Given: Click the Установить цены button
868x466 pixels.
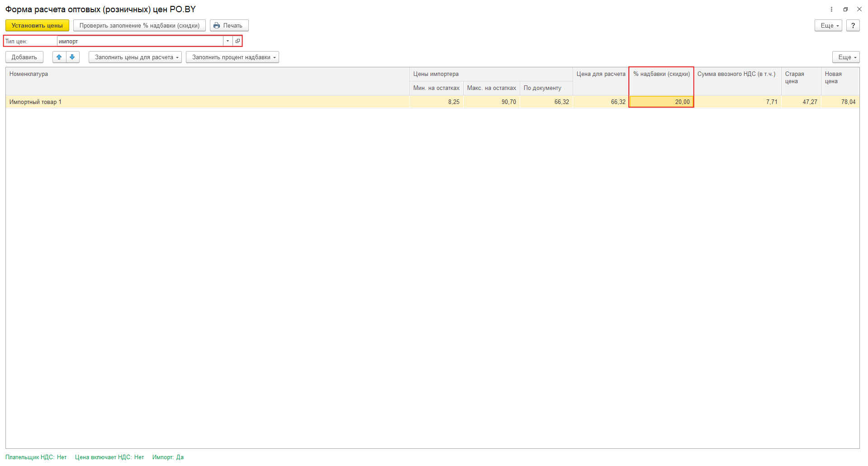Looking at the screenshot, I should tap(37, 26).
